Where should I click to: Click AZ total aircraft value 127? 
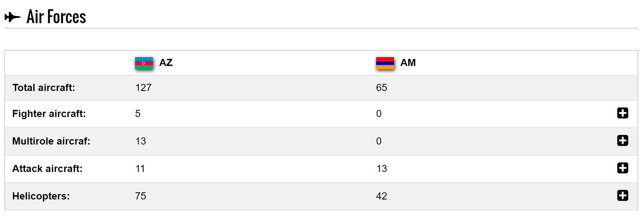(x=143, y=88)
